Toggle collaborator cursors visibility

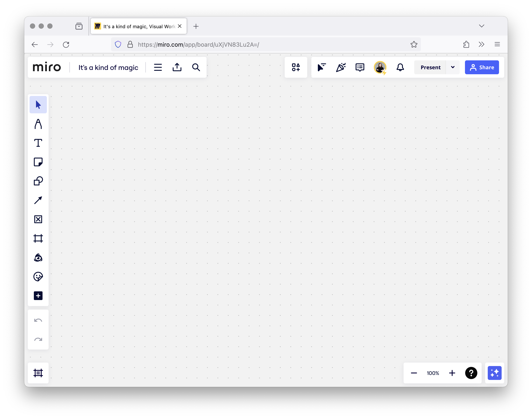pos(321,67)
